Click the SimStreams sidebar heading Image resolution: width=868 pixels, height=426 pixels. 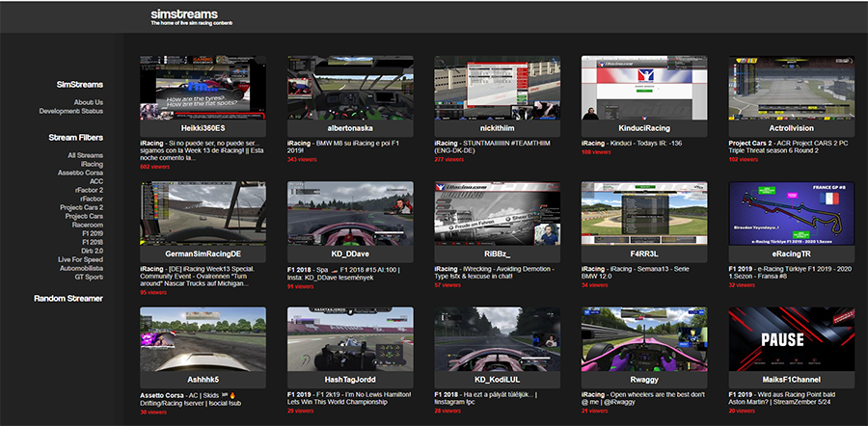(80, 85)
